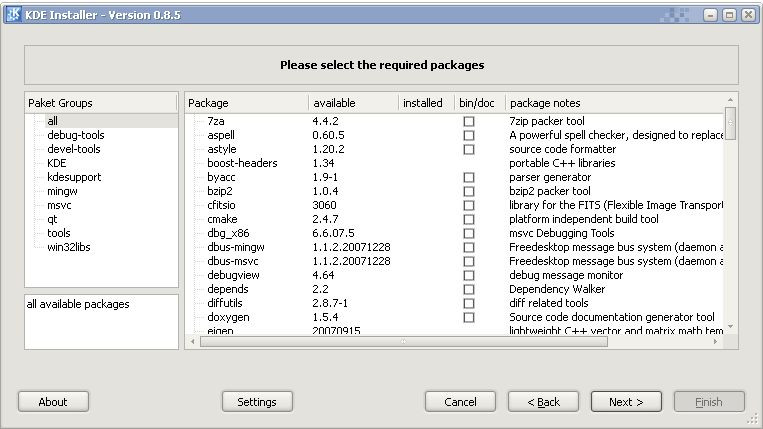Enable the debugview checkbox
This screenshot has width=763, height=429.
469,275
